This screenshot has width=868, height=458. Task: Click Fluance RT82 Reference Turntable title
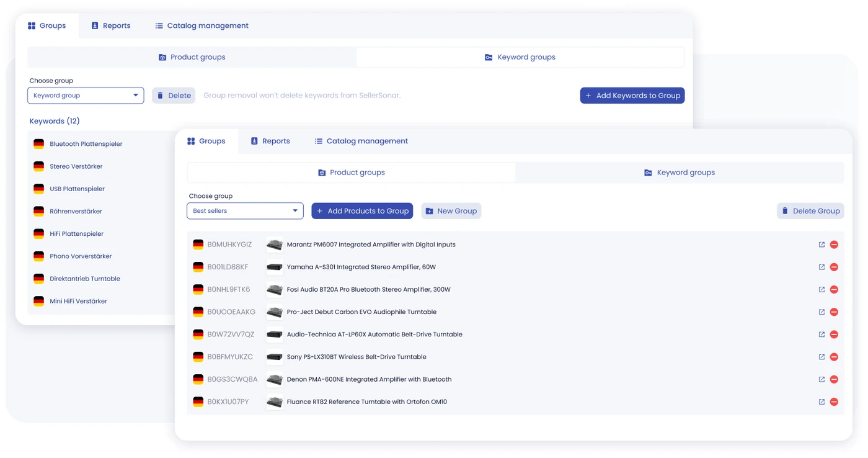tap(367, 402)
